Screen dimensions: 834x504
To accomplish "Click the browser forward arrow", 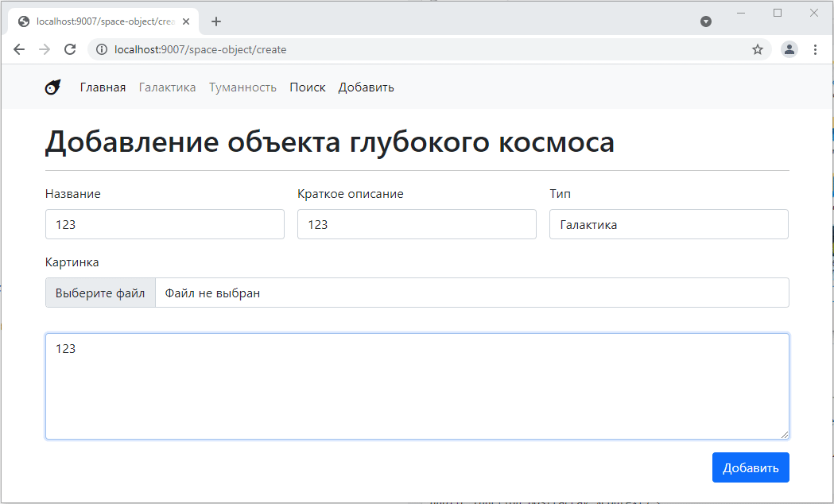I will pyautogui.click(x=45, y=49).
